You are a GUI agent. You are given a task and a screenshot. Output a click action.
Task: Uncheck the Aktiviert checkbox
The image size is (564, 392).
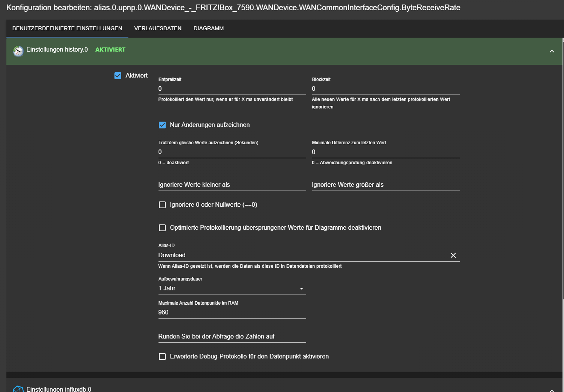pos(118,76)
